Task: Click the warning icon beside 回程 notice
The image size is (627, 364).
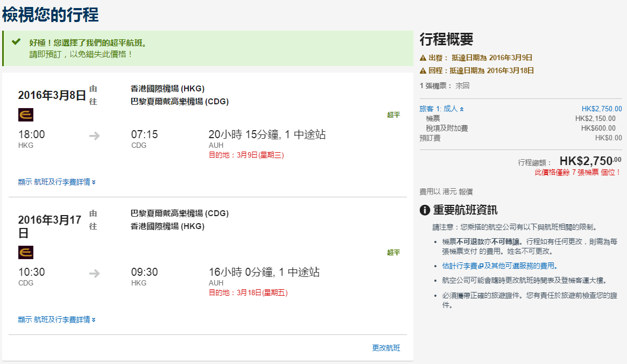Action: pyautogui.click(x=423, y=71)
